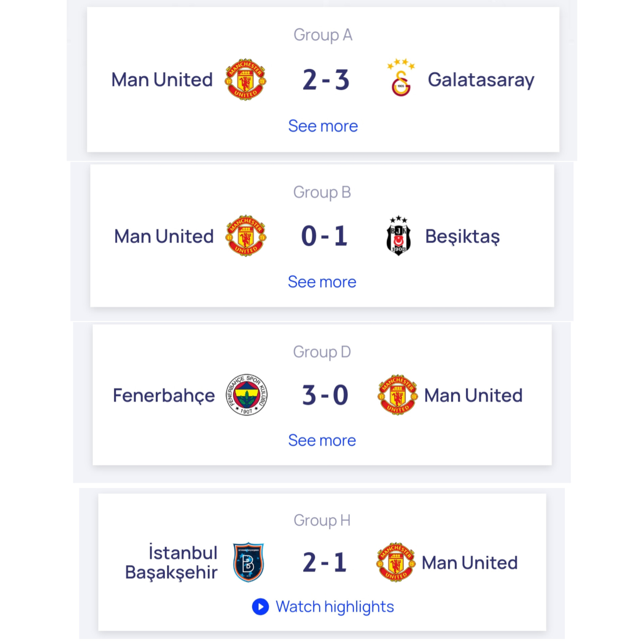644x644 pixels.
Task: Click the Manchester United crest in Group D
Action: pos(398,395)
